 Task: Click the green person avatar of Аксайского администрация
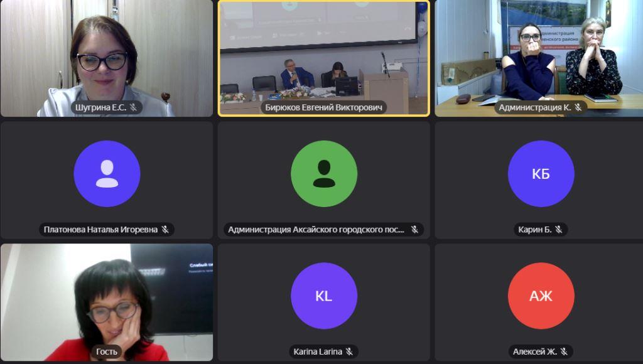(324, 174)
